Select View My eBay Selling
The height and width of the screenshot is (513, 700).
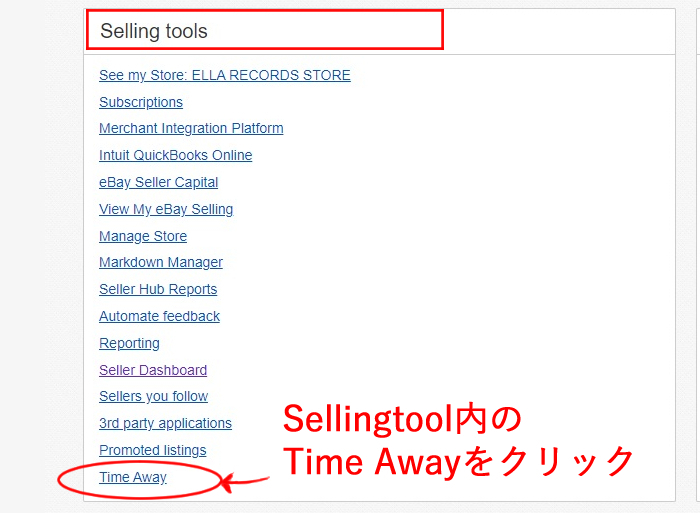click(x=166, y=209)
